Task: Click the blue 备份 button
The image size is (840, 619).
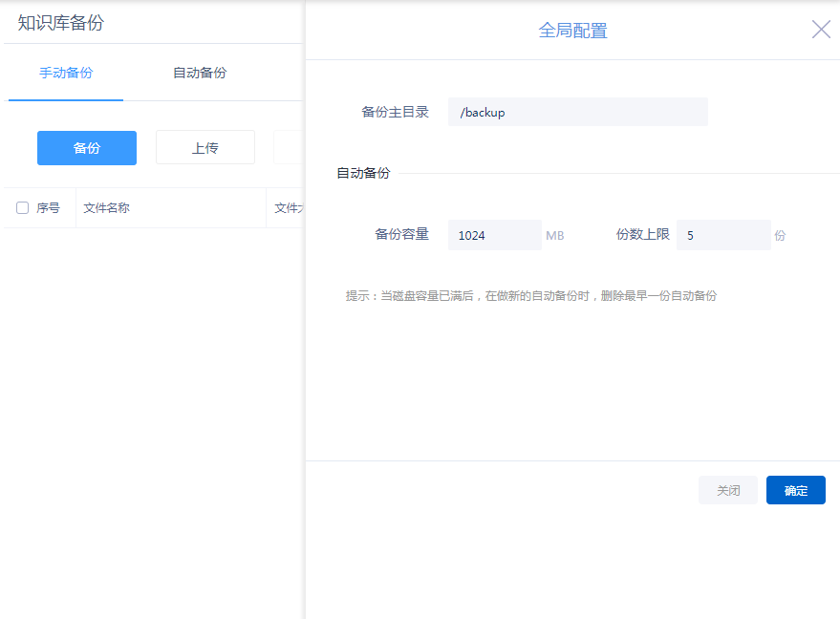Action: (87, 148)
